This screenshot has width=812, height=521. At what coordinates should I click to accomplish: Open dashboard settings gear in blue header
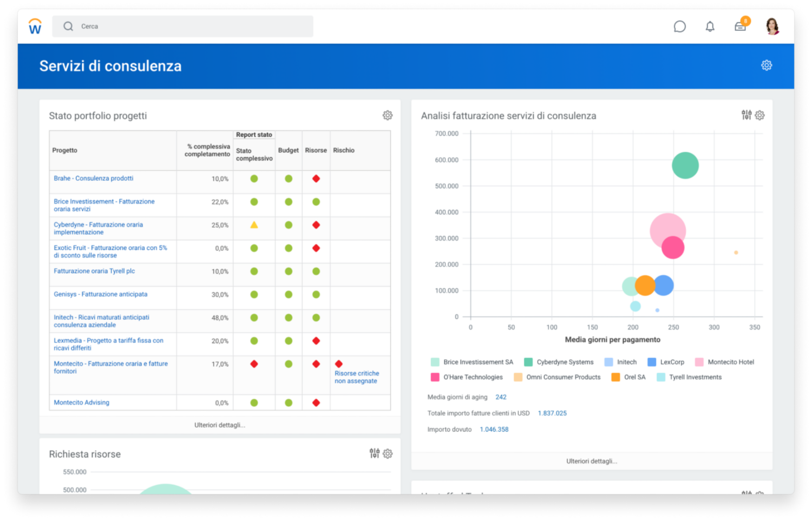tap(767, 65)
